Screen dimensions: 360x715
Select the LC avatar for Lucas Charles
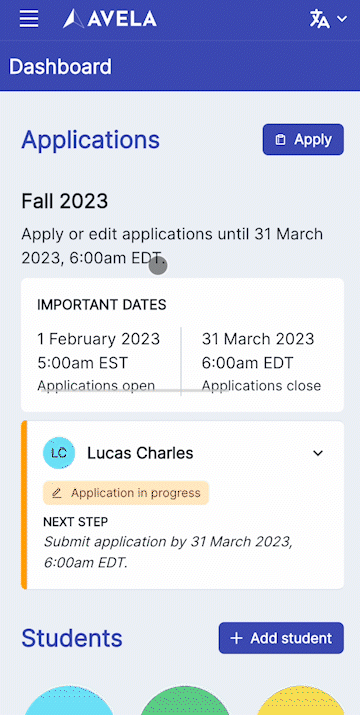(x=59, y=453)
